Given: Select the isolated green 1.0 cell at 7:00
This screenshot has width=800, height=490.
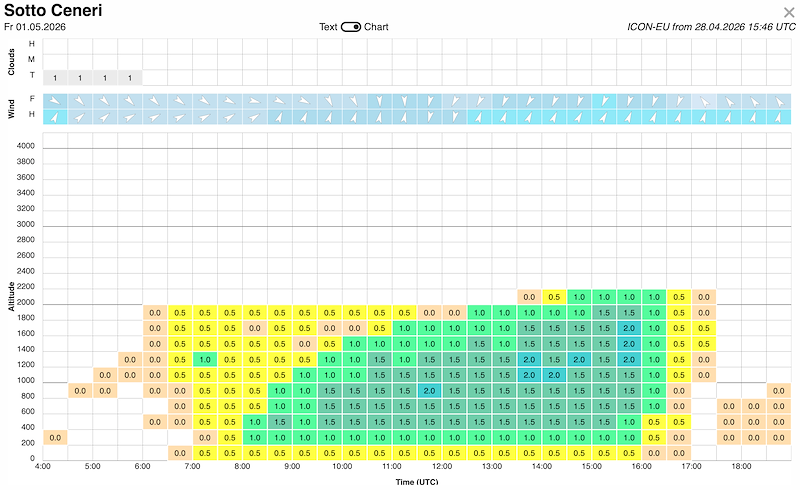Looking at the screenshot, I should 205,359.
